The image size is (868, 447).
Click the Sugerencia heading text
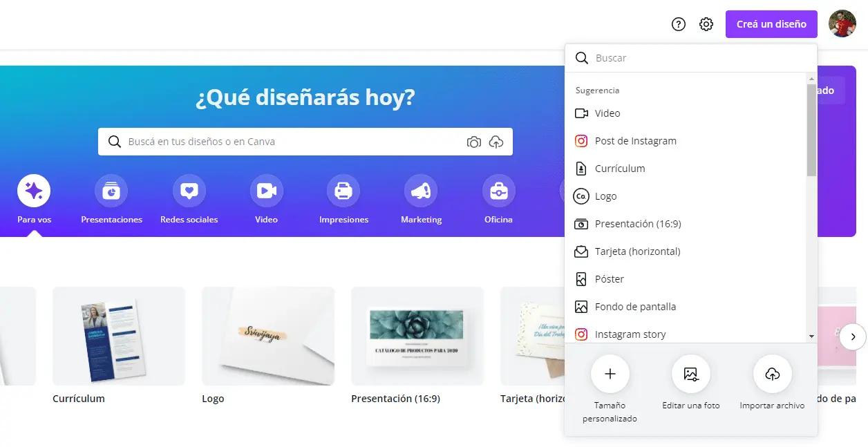pyautogui.click(x=597, y=91)
